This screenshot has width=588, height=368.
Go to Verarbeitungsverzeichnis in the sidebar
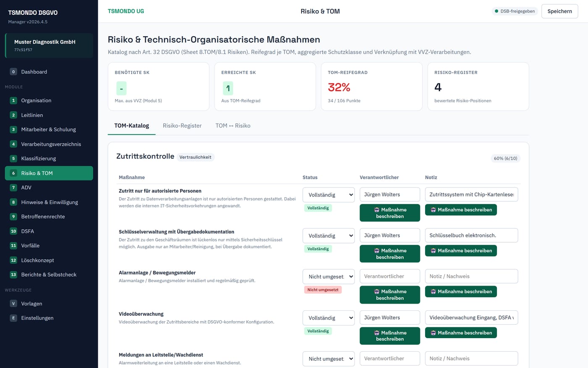pos(49,144)
